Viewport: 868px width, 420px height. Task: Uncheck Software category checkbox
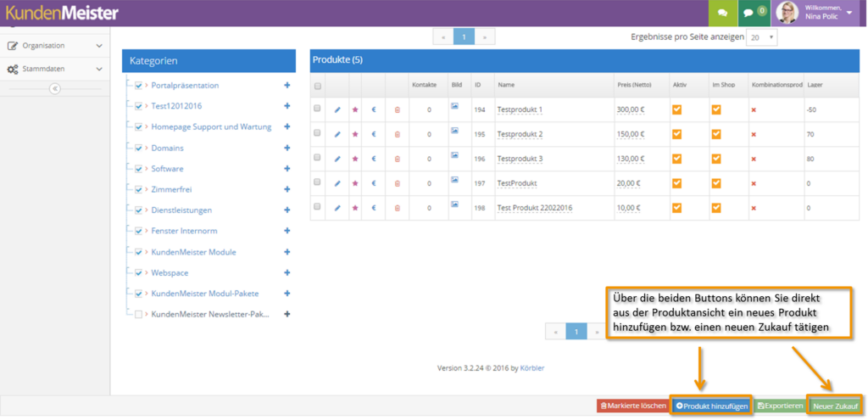coord(139,169)
